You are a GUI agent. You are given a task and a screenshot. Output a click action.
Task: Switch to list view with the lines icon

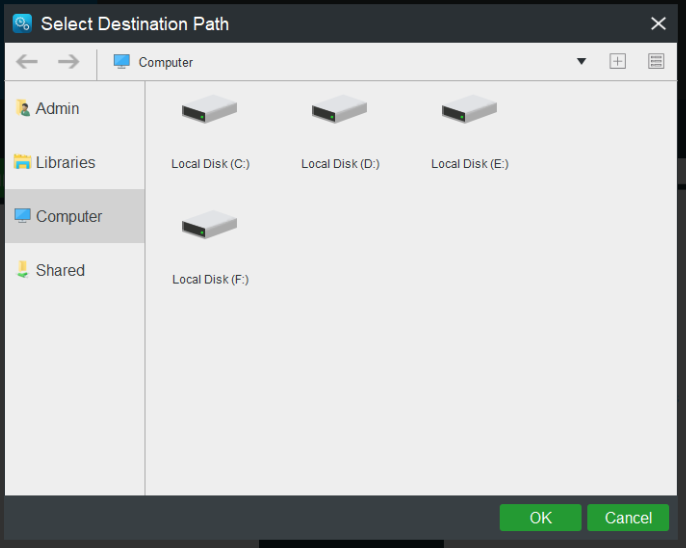tap(656, 61)
